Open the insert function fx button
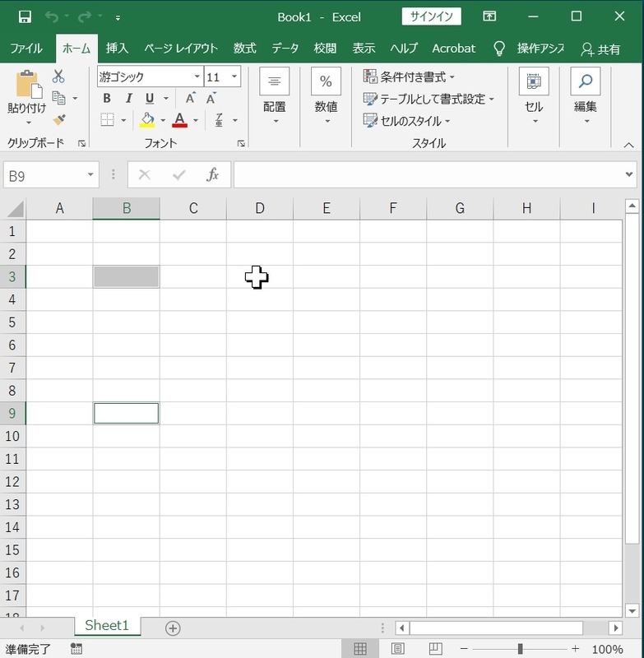Viewport: 644px width, 658px height. (x=213, y=174)
